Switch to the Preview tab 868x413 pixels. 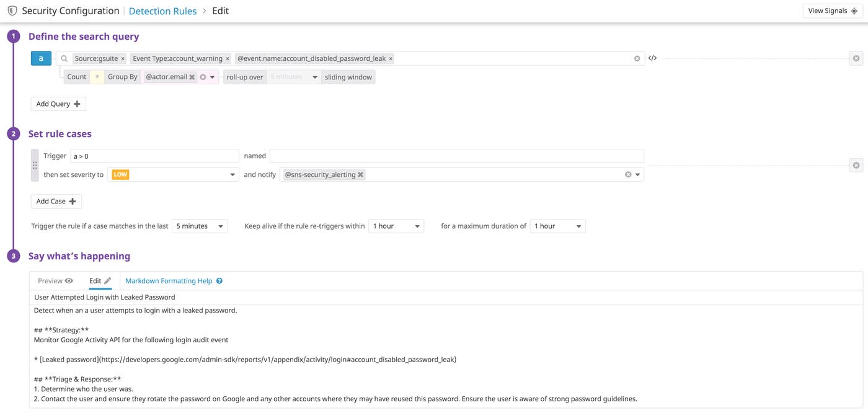[53, 280]
